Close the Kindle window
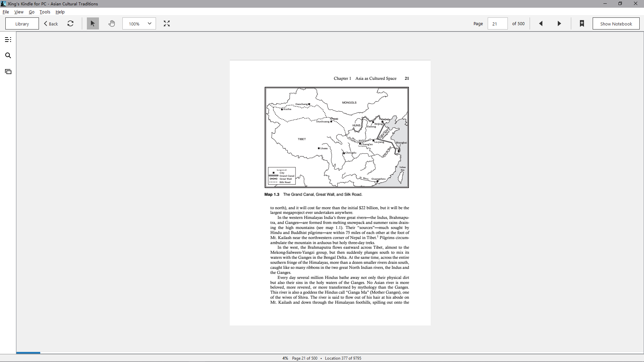Screen dimensions: 644x362 coord(636,4)
